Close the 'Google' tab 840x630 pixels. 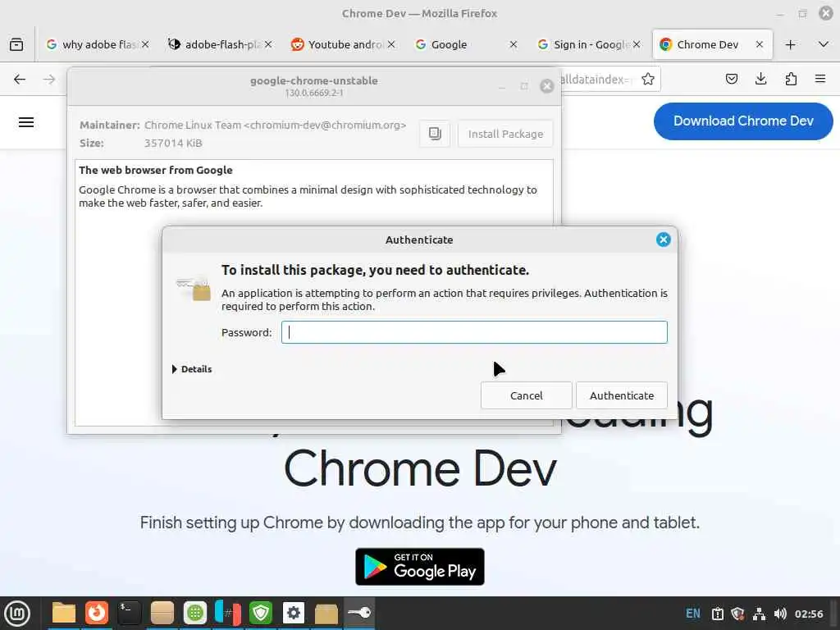coord(514,44)
